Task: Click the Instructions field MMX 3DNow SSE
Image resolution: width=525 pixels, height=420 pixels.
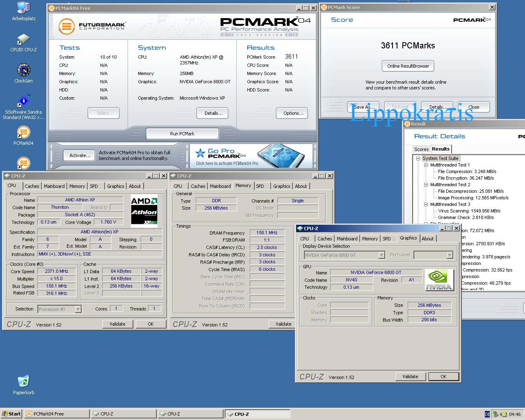Action: click(100, 254)
